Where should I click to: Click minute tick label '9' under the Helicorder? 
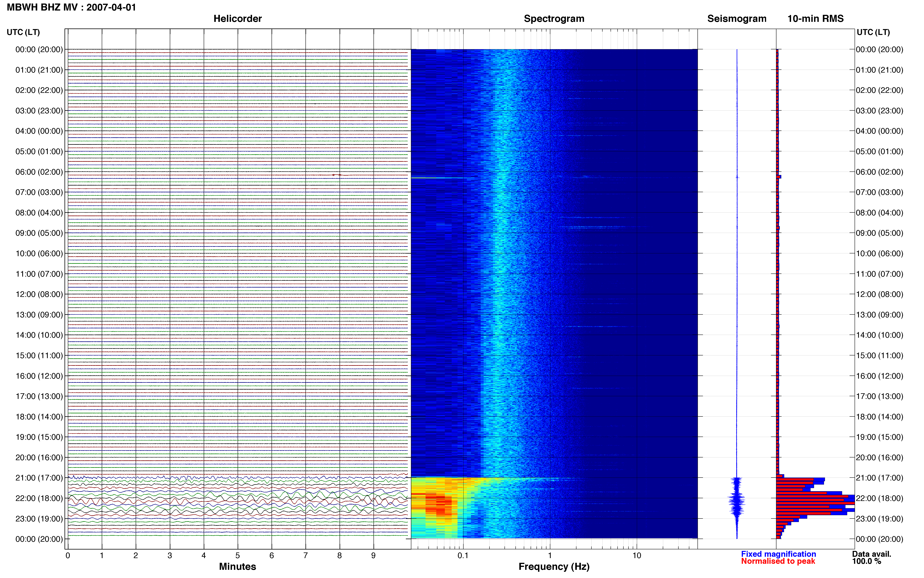point(373,555)
